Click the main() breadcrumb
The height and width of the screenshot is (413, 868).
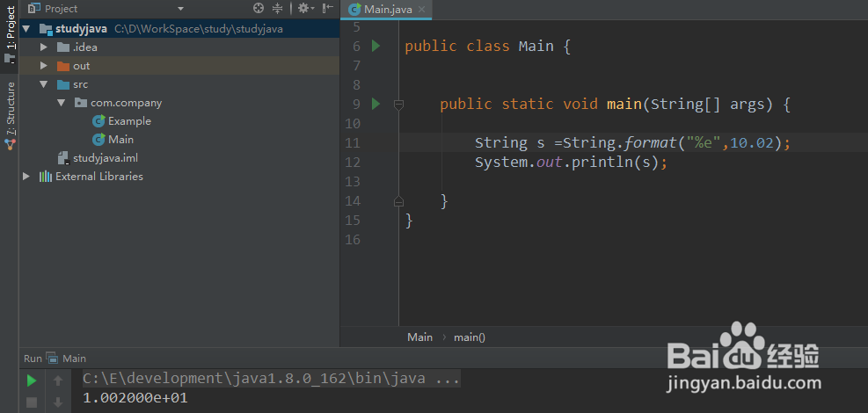(470, 337)
